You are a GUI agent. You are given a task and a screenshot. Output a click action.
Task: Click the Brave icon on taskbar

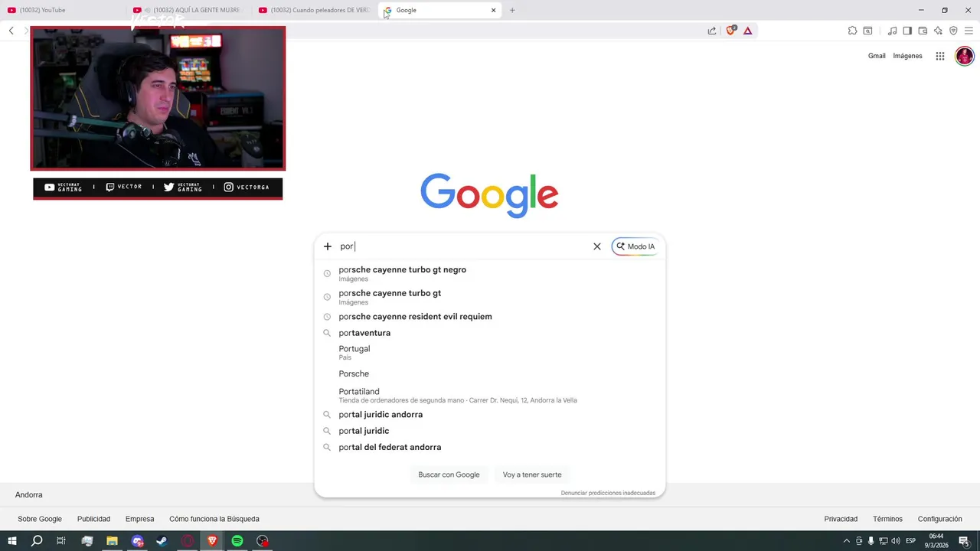pyautogui.click(x=212, y=541)
